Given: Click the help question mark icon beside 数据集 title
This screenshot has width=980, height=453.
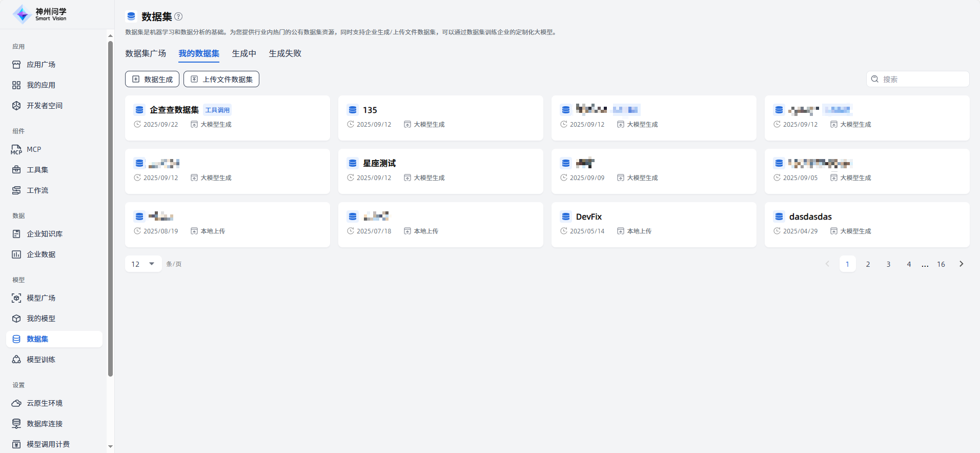Looking at the screenshot, I should (x=178, y=16).
